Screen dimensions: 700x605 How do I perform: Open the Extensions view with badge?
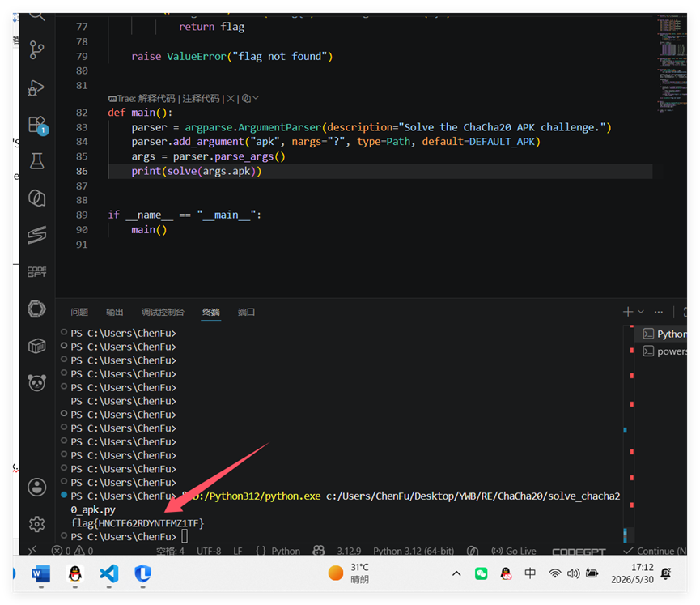[x=37, y=125]
